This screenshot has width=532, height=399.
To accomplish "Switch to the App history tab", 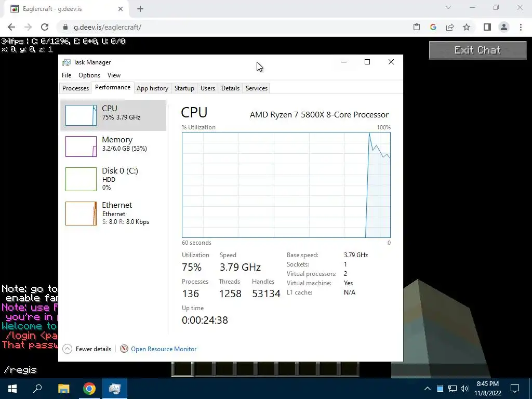I will (x=152, y=88).
